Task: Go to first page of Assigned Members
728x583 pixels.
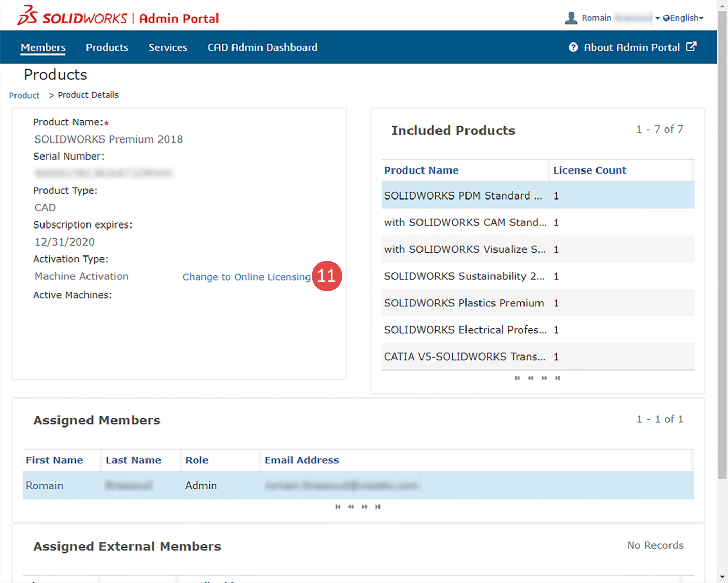Action: 338,507
